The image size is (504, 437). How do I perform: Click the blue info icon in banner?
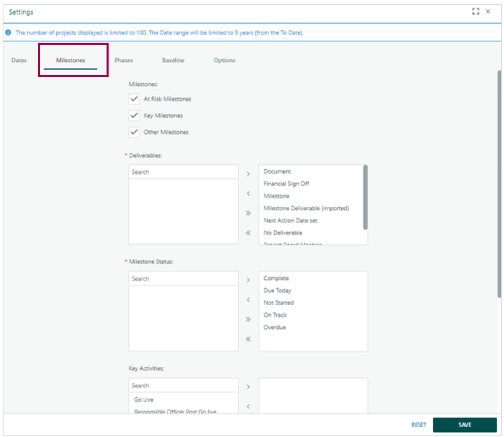[8, 32]
